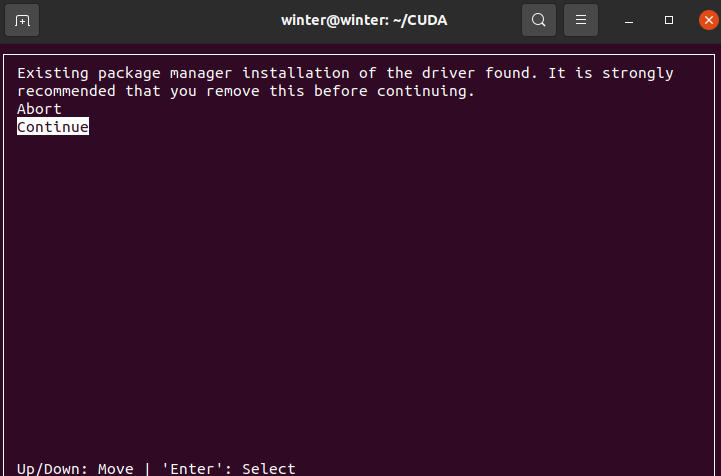Click the 'recommended that you remove' text line
Screen dimensions: 721x476
pyautogui.click(x=246, y=91)
